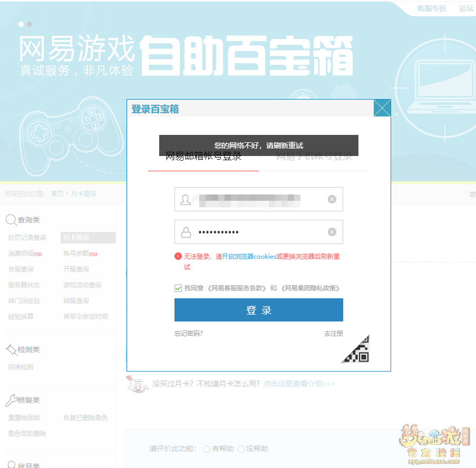Go to 去注册 registration link

pyautogui.click(x=334, y=334)
